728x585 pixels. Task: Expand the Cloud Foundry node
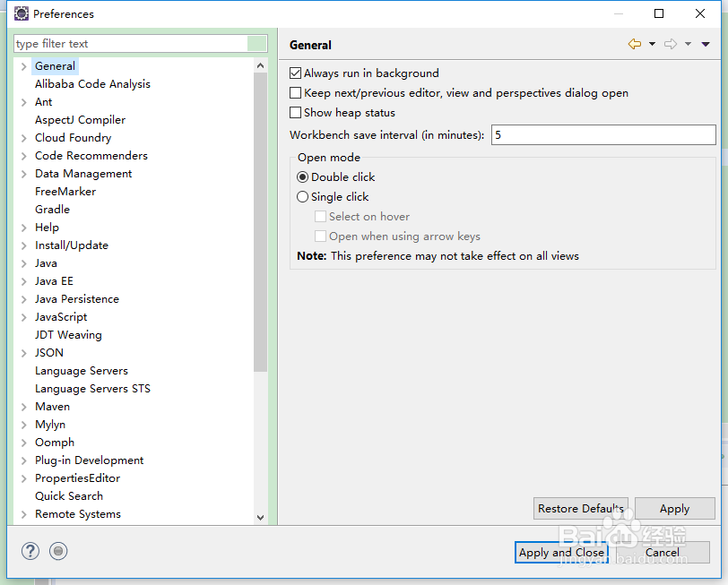pyautogui.click(x=23, y=138)
